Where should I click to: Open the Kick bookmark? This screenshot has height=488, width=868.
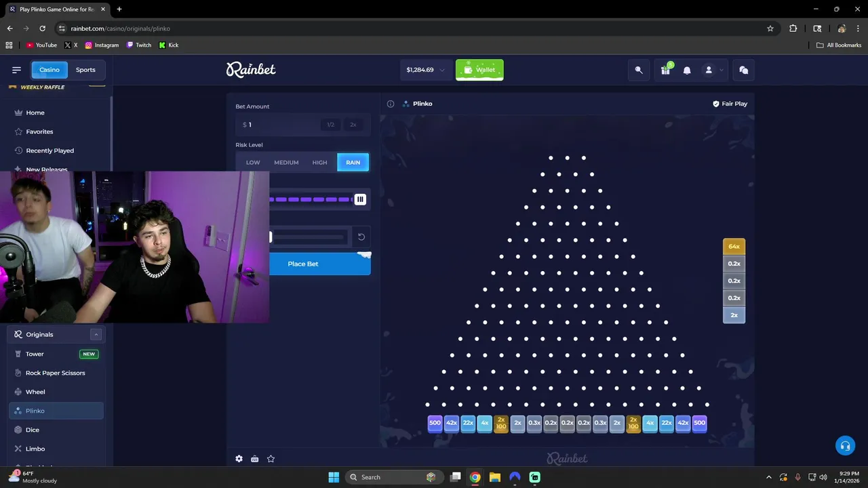169,45
